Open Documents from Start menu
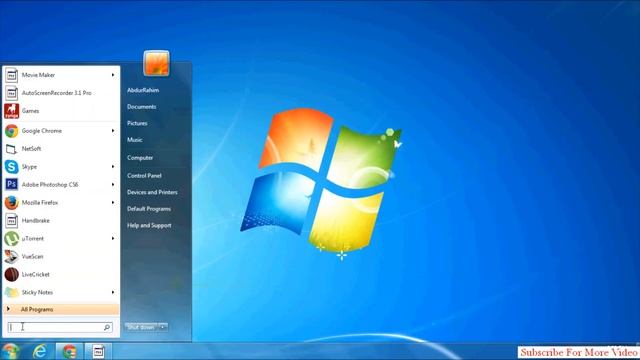 [142, 107]
